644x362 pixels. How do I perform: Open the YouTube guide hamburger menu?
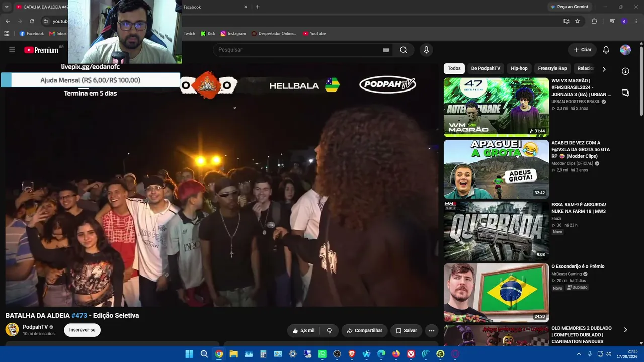pos(12,50)
